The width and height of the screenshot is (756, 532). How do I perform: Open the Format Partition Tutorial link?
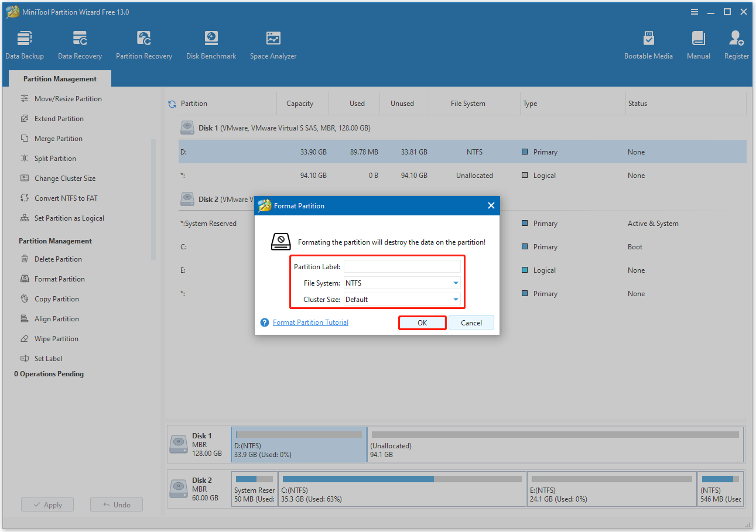(x=310, y=322)
